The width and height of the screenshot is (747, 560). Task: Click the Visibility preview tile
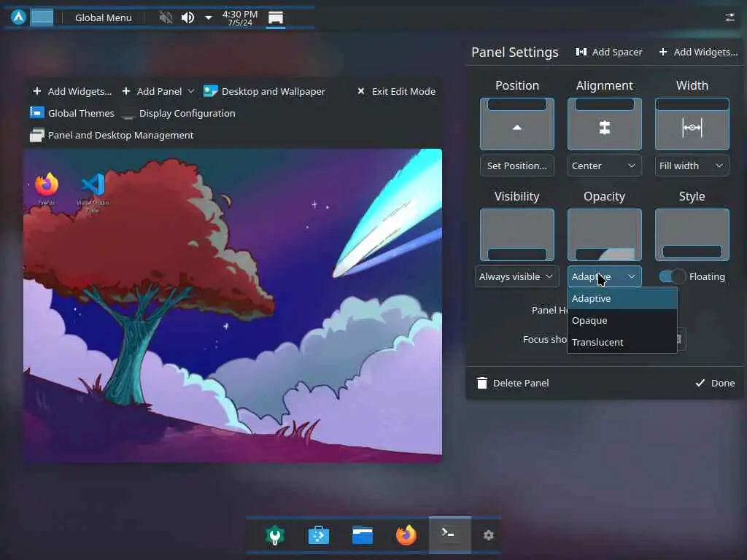click(x=517, y=235)
